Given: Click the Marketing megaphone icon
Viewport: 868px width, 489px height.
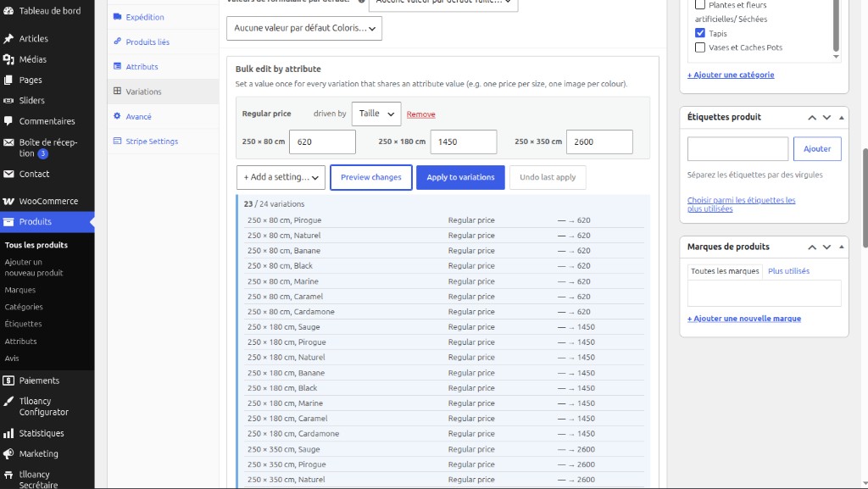Looking at the screenshot, I should pyautogui.click(x=8, y=453).
